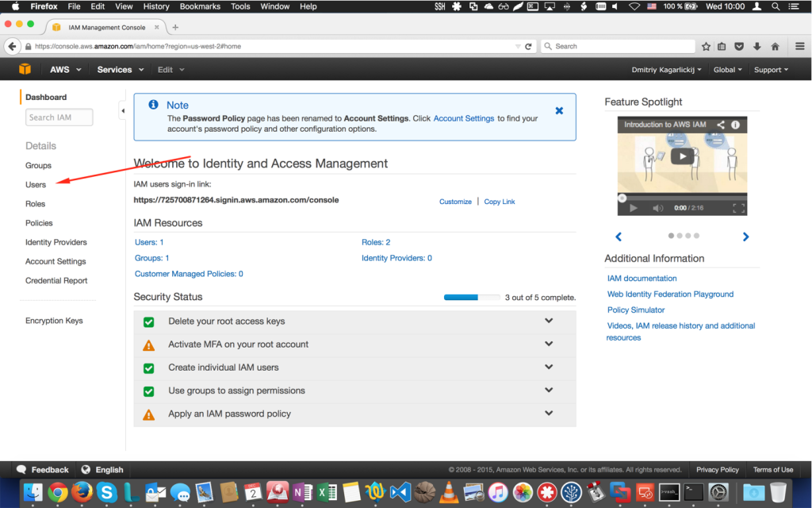Click the small play control under the video
Image resolution: width=812 pixels, height=508 pixels.
pos(633,208)
